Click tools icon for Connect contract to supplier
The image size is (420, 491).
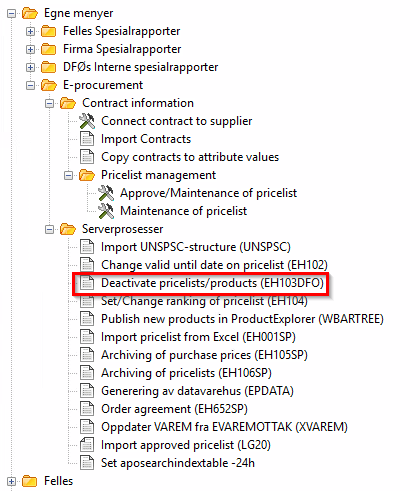click(x=87, y=121)
